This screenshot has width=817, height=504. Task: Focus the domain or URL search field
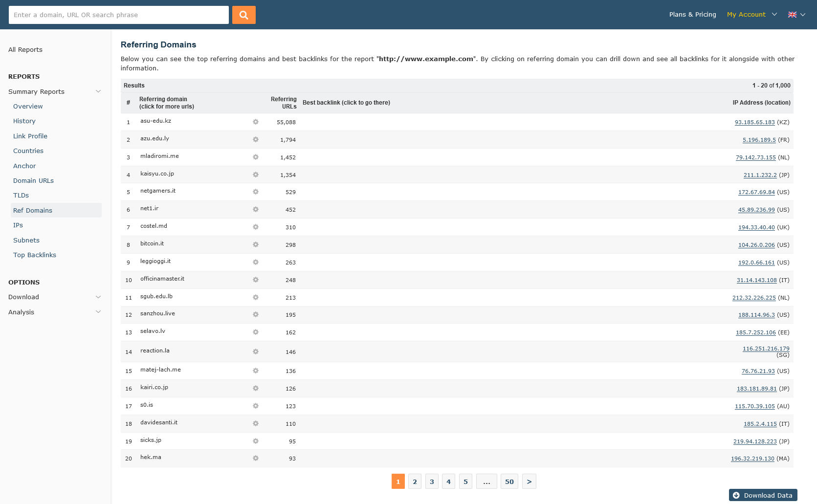point(119,15)
